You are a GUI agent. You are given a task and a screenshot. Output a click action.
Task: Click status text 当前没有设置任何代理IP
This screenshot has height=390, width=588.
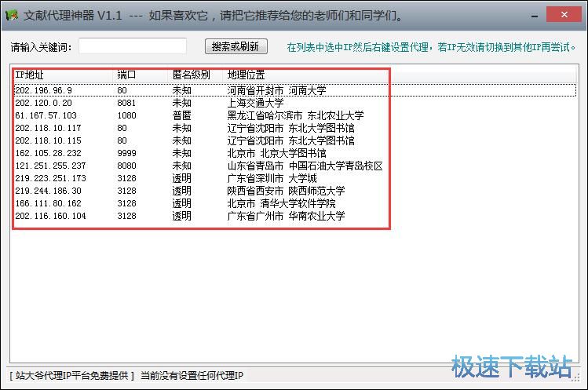coord(192,375)
